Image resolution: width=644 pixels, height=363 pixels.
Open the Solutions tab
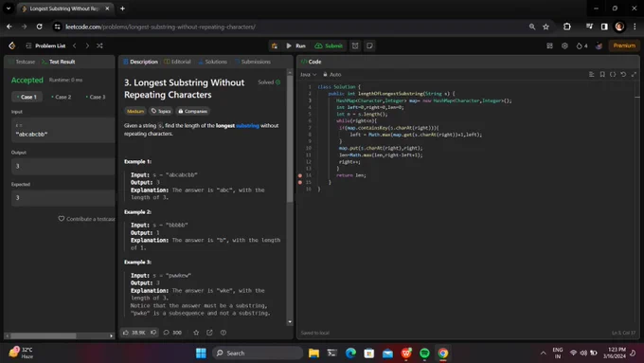coord(212,62)
